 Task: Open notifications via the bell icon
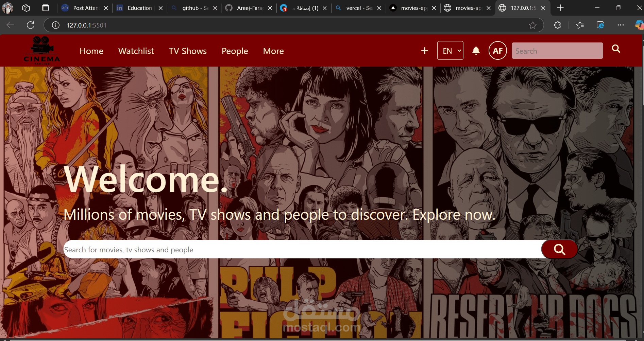[x=476, y=51]
